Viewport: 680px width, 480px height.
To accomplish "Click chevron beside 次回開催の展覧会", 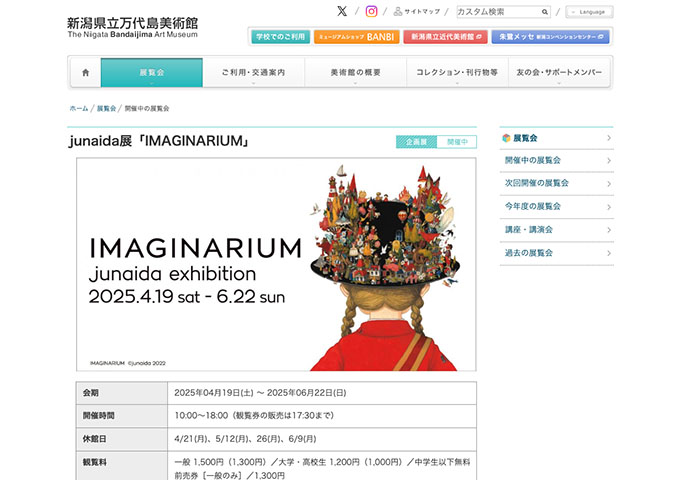I will tap(609, 184).
